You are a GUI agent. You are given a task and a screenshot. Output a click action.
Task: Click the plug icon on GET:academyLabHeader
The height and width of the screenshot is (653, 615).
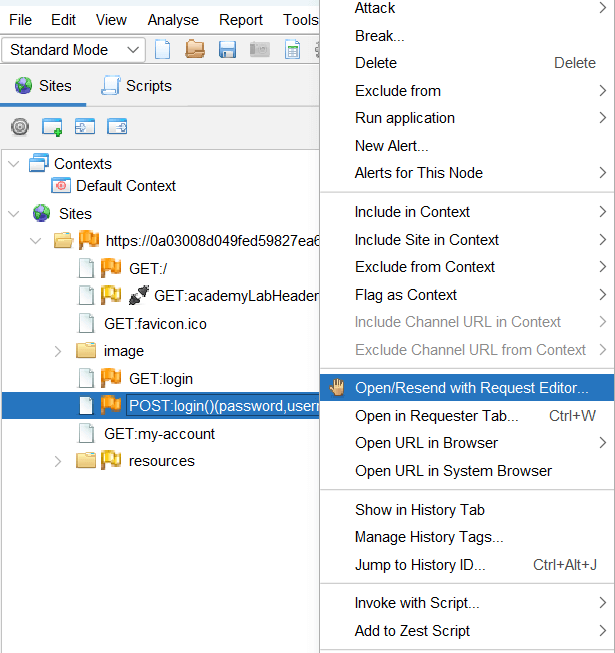point(139,295)
